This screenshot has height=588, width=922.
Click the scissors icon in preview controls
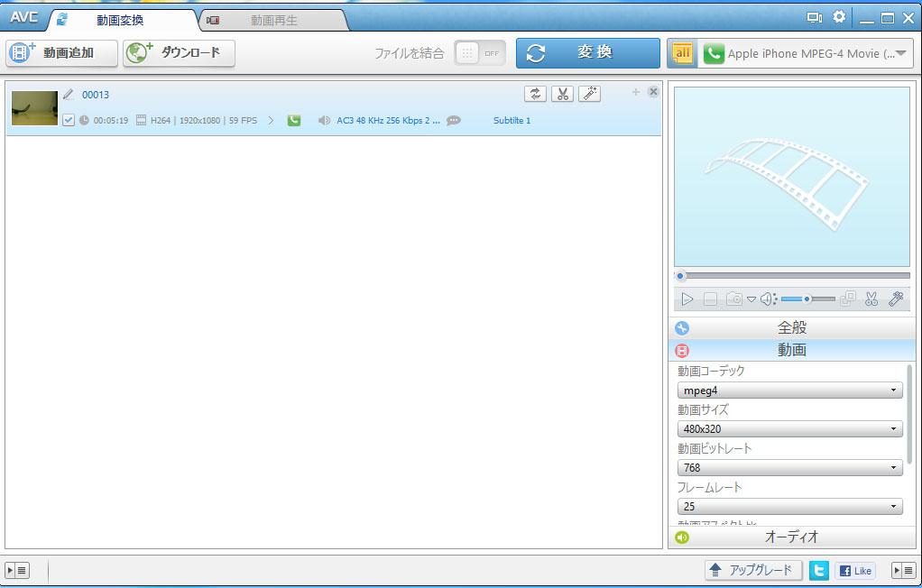(x=871, y=299)
